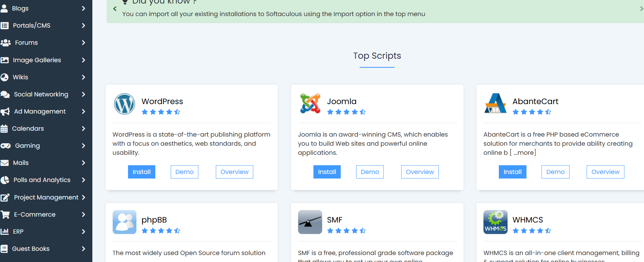Click the SMF title
The width and height of the screenshot is (644, 262).
click(335, 220)
